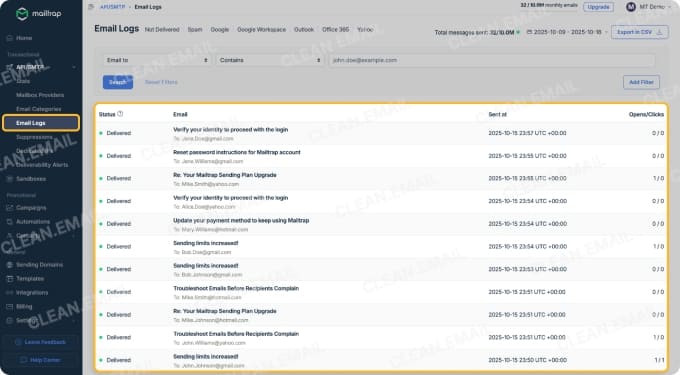This screenshot has height=375, width=680.
Task: Open Mailbox Providers in the sidebar
Action: coord(40,95)
